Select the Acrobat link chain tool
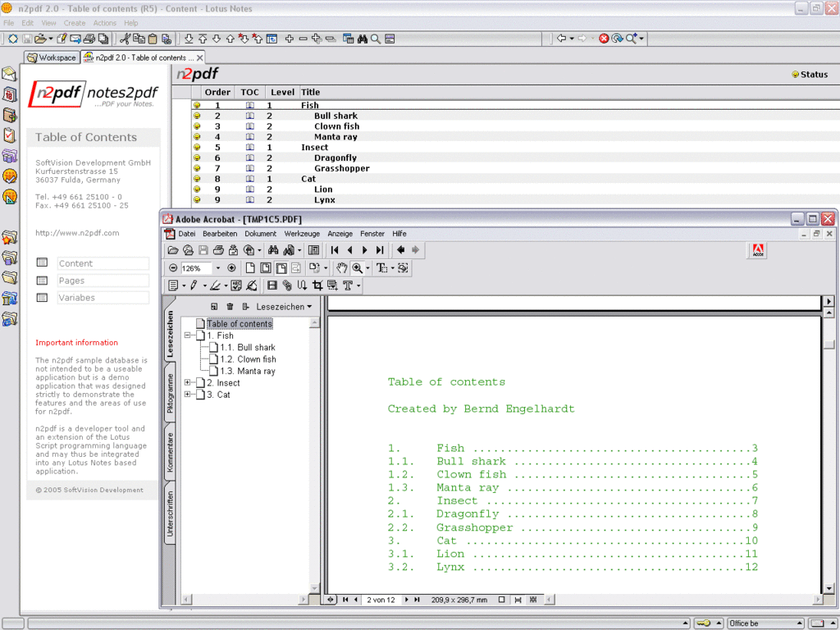Image resolution: width=840 pixels, height=630 pixels. [287, 285]
